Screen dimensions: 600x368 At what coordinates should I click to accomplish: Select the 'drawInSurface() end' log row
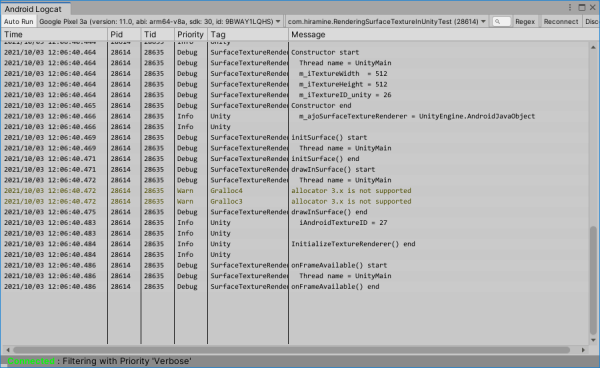(295, 212)
